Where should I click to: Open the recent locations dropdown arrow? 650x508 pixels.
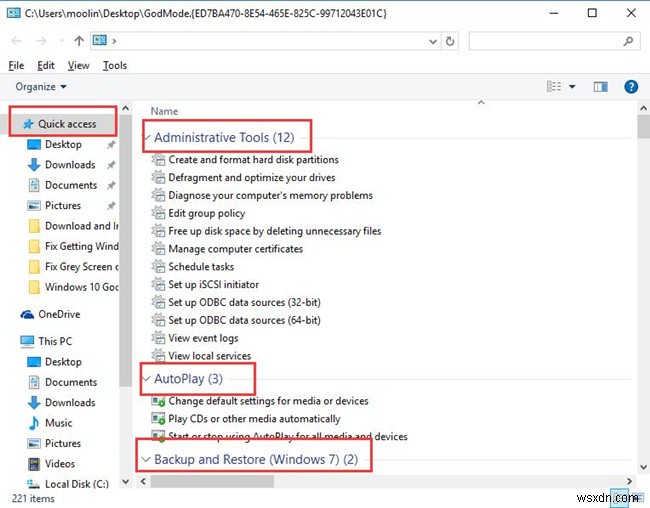tap(61, 41)
